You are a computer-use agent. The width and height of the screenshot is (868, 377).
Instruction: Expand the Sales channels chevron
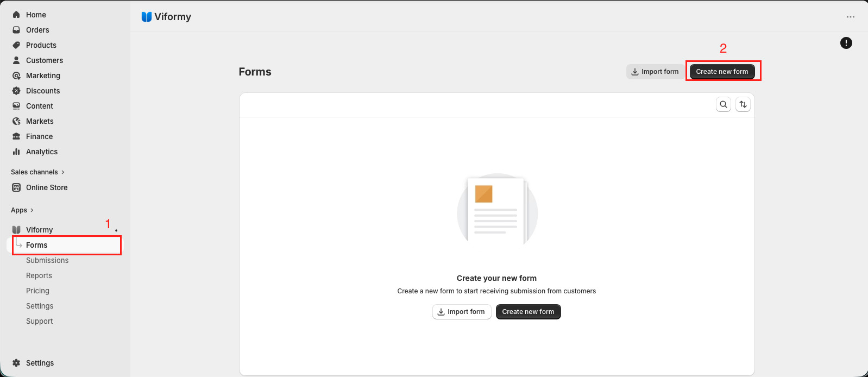click(x=63, y=172)
